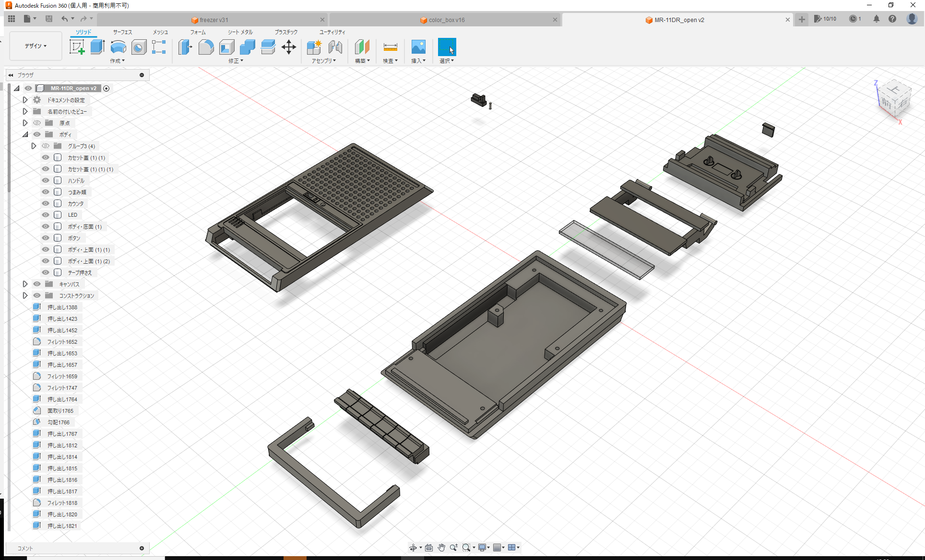This screenshot has width=925, height=560.
Task: Show the 原点 folder visibility
Action: click(x=36, y=123)
